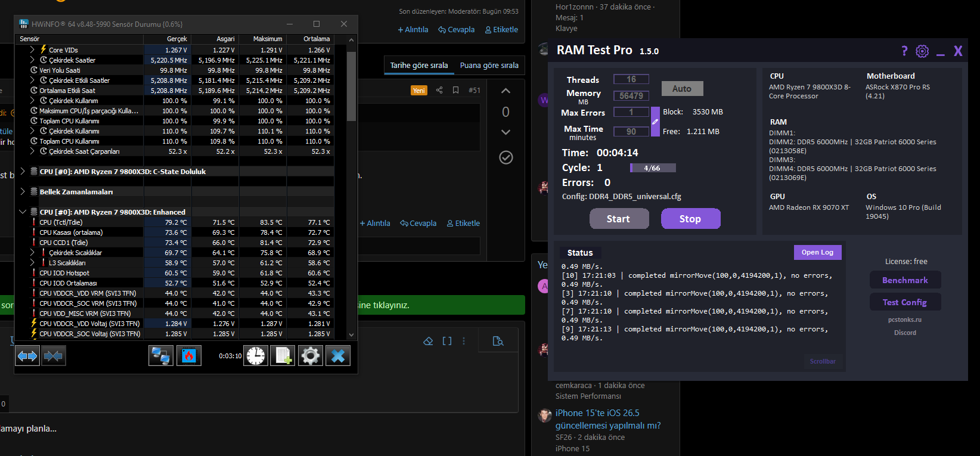Expand the Çekirdek Saat Çarpanları row
Viewport: 980px width, 456px height.
click(x=32, y=151)
